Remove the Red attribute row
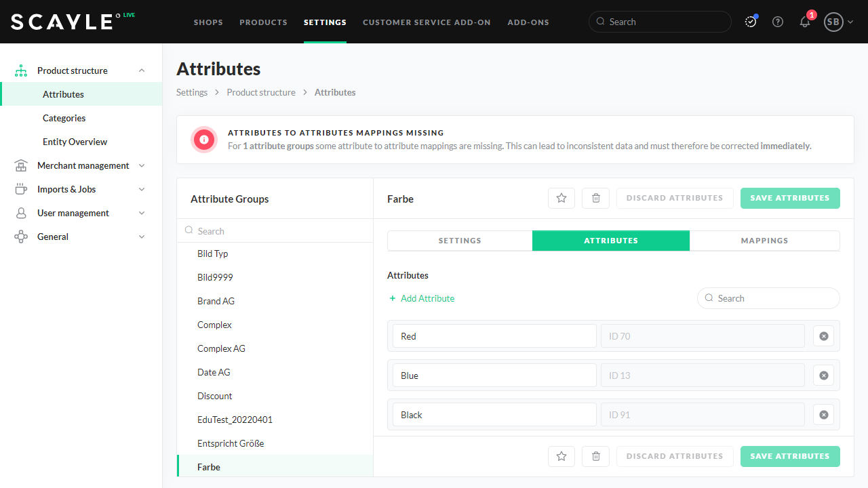 [x=823, y=336]
